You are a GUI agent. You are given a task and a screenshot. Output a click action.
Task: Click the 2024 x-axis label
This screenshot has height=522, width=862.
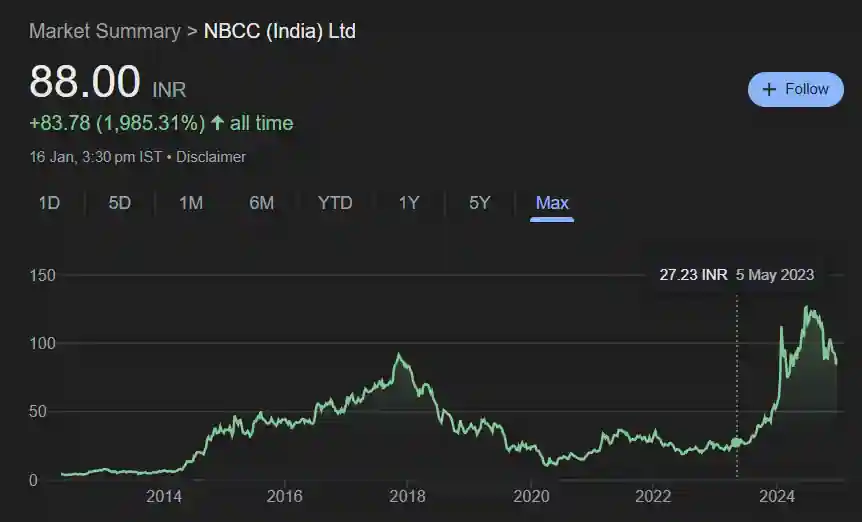(777, 496)
